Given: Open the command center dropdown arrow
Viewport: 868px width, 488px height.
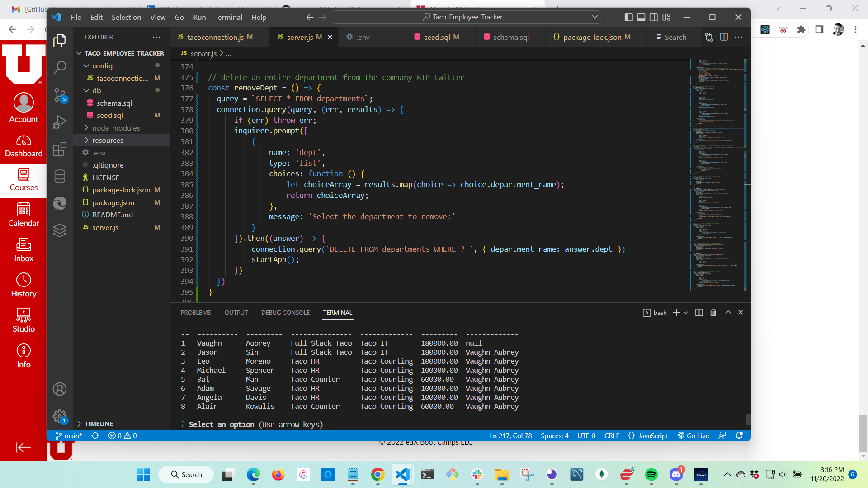Looking at the screenshot, I should [595, 17].
